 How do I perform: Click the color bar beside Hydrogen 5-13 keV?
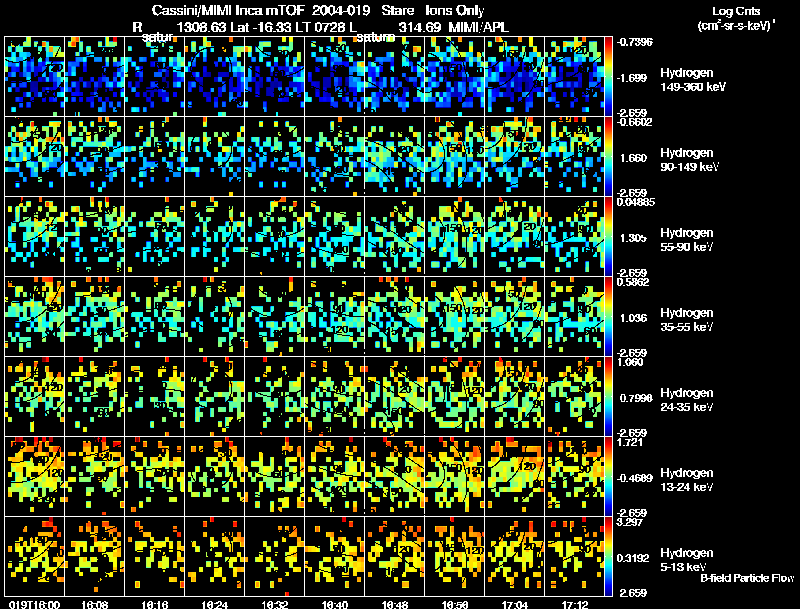[x=608, y=557]
